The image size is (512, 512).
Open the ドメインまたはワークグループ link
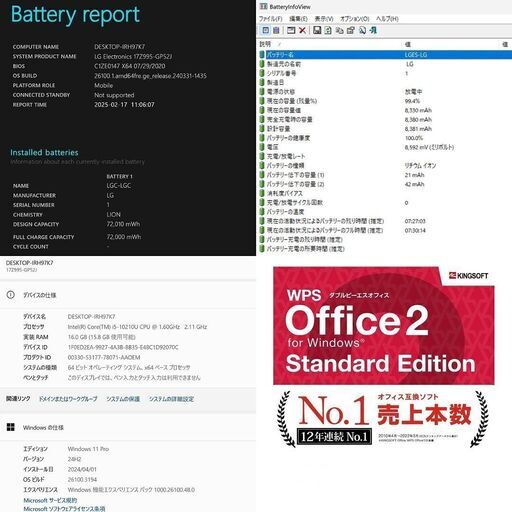click(x=68, y=399)
